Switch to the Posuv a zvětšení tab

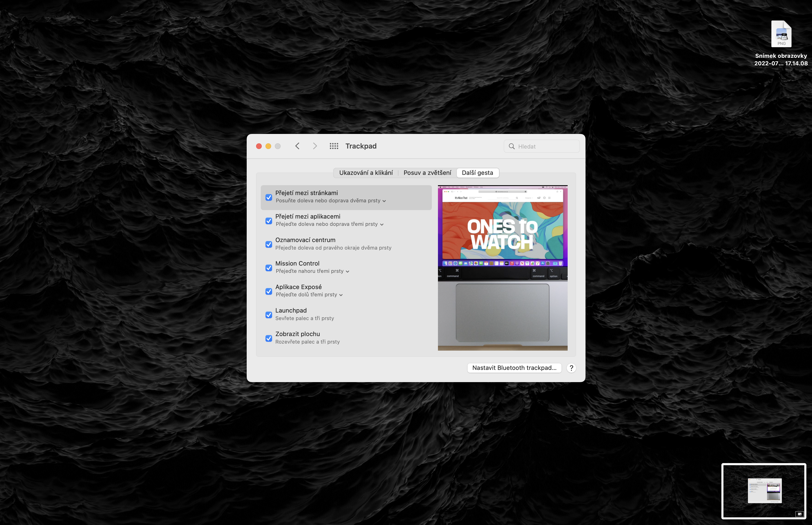427,173
